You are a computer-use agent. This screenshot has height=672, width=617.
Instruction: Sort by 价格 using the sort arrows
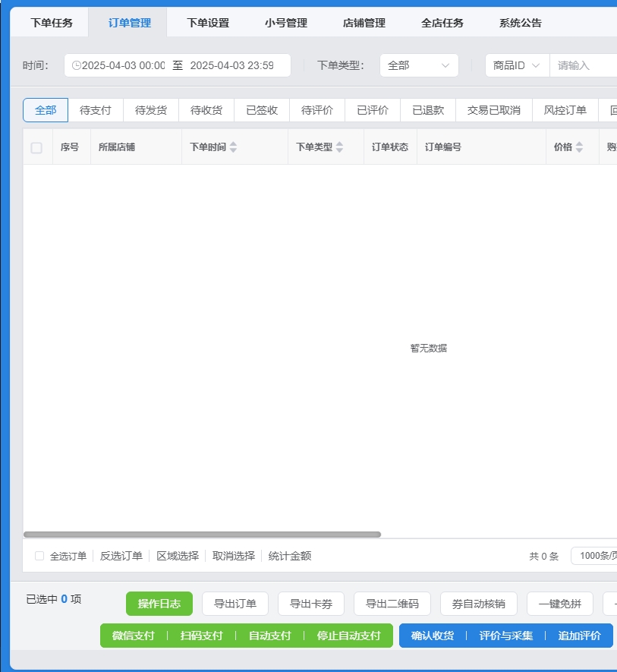tap(579, 147)
